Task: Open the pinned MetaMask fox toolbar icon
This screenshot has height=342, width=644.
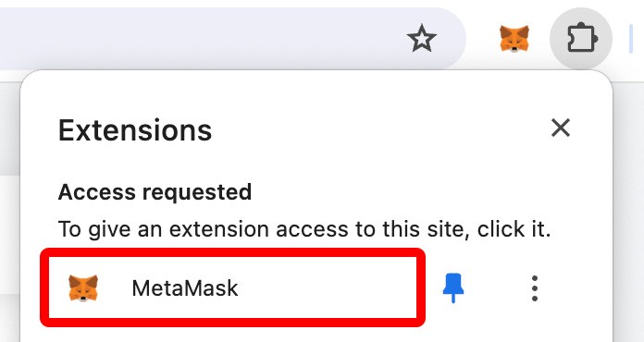Action: tap(514, 39)
